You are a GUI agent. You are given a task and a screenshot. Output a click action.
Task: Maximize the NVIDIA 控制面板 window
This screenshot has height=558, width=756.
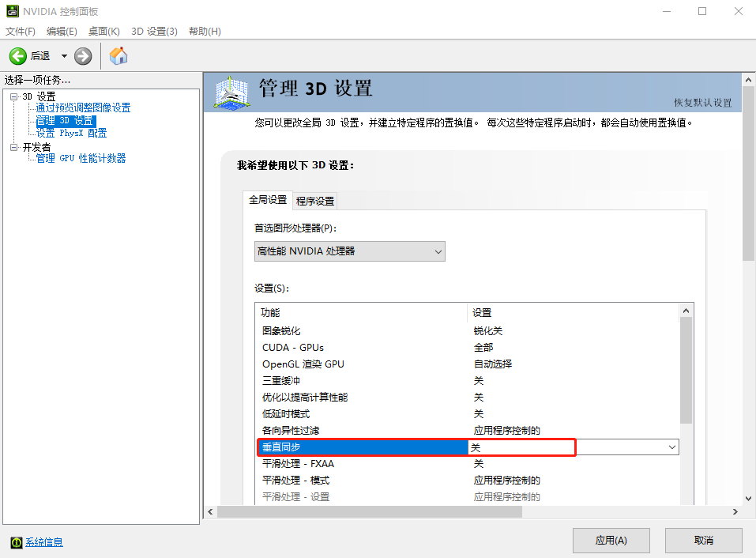click(x=702, y=11)
